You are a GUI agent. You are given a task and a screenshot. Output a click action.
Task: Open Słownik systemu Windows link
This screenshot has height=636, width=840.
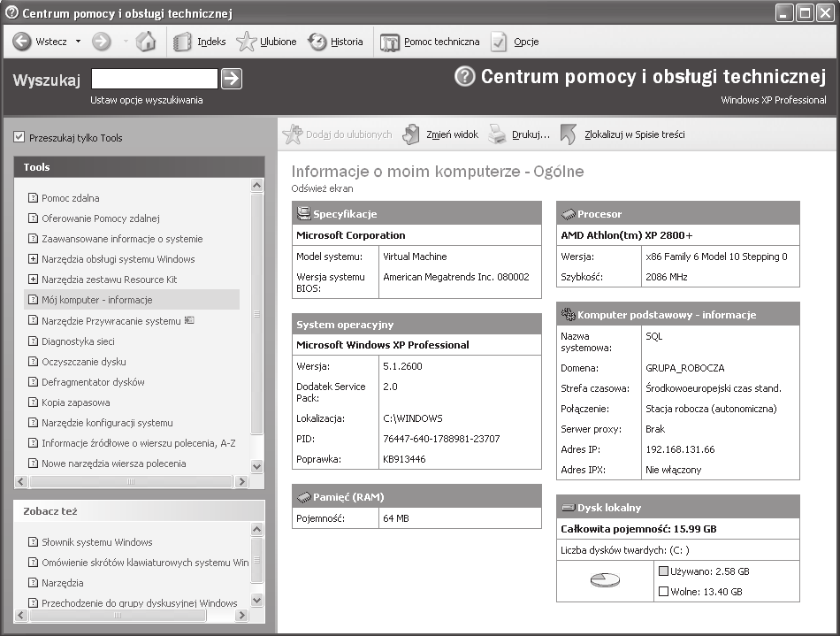click(96, 542)
